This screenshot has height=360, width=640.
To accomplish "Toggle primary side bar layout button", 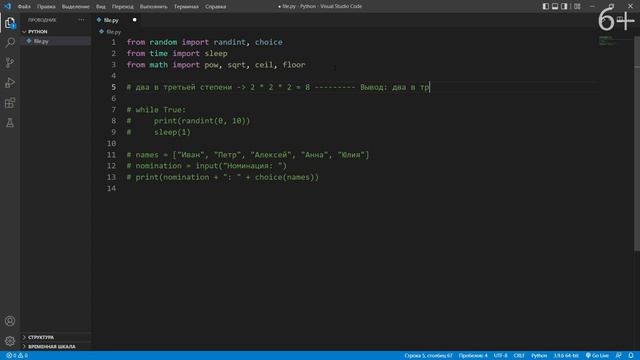I will coord(546,6).
